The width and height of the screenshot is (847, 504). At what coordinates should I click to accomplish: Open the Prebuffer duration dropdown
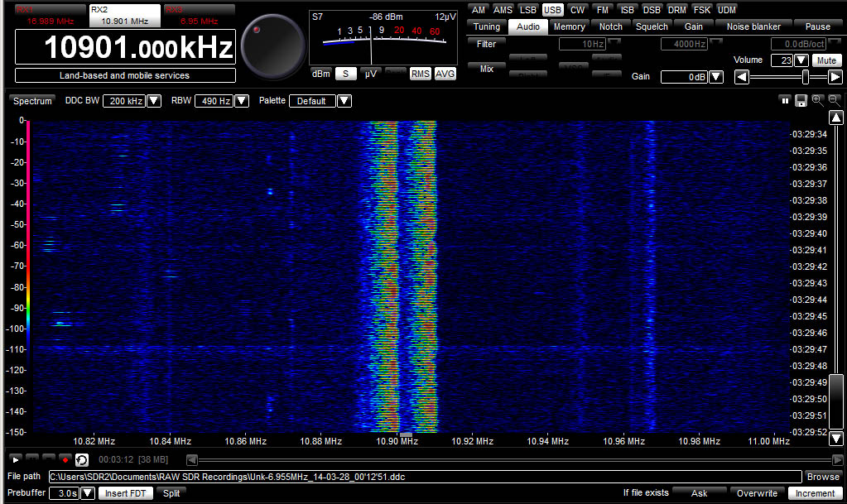(x=88, y=493)
